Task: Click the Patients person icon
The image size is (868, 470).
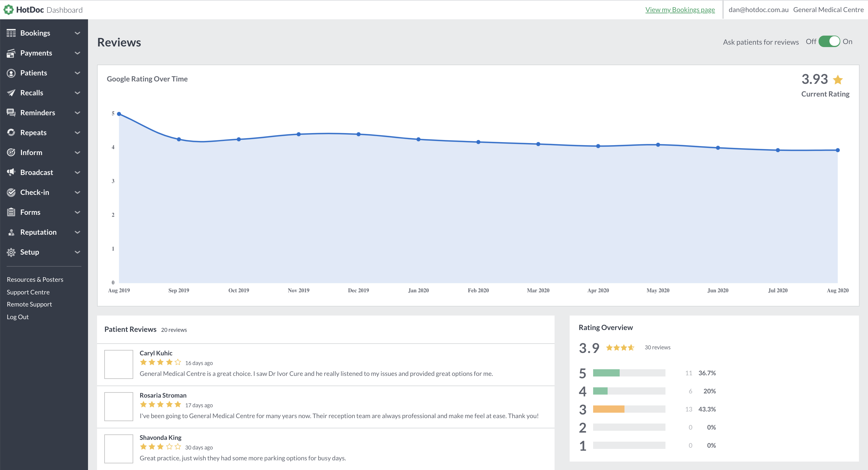Action: (x=11, y=73)
